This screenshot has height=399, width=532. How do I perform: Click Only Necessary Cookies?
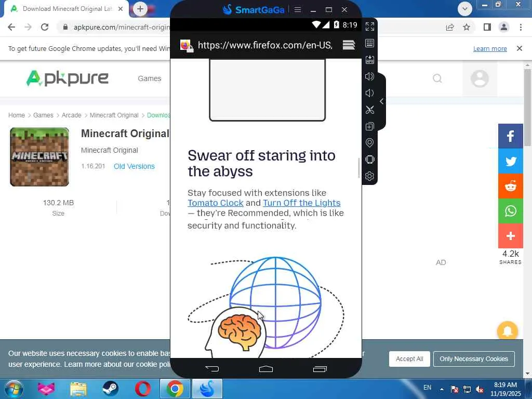click(x=474, y=359)
